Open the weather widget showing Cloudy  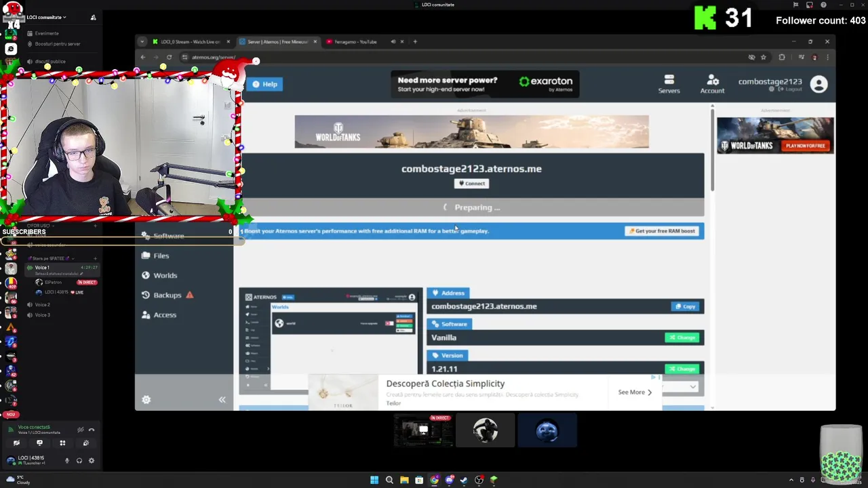tap(18, 479)
